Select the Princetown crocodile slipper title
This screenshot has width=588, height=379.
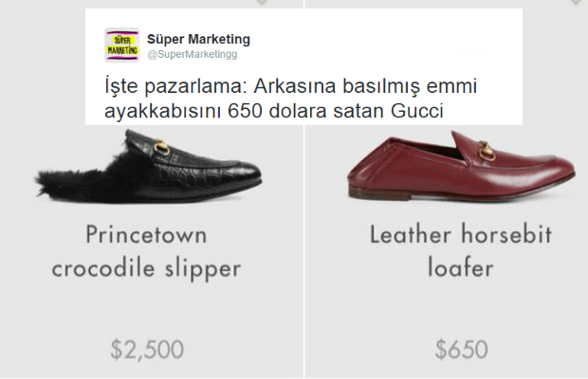146,252
